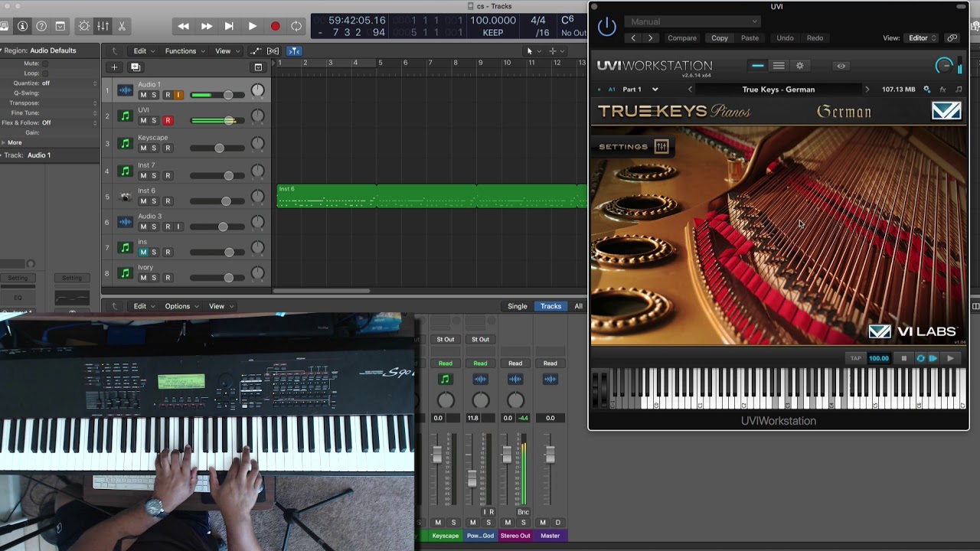Open the Tracks area View menu
Viewport: 980px width, 551px height.
click(x=226, y=51)
